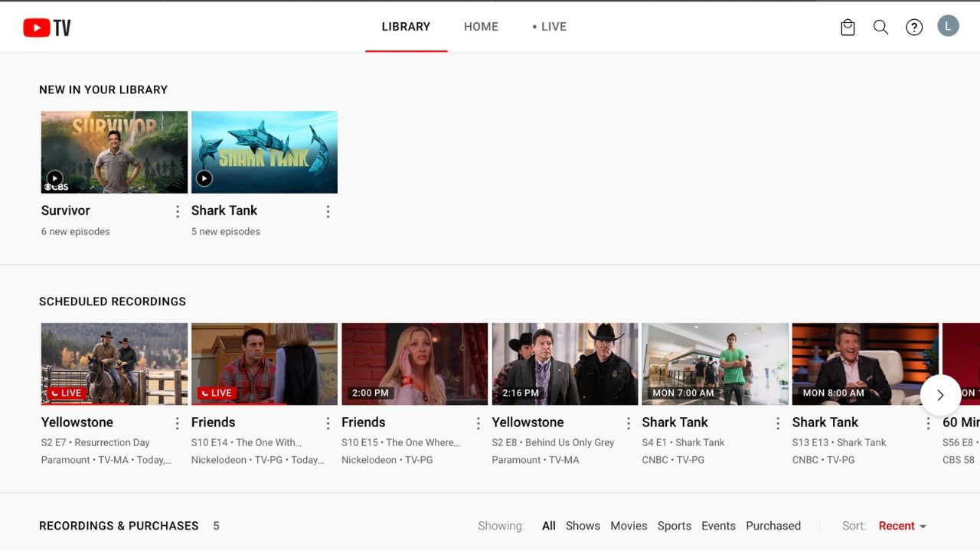
Task: Click the YouTube TV logo
Action: (x=46, y=26)
